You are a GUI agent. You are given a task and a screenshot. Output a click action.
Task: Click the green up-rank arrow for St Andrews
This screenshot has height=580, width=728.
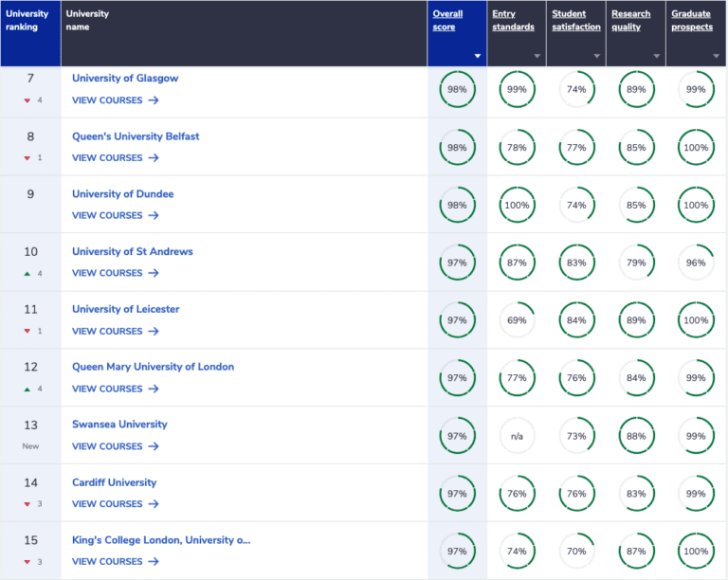click(x=27, y=274)
